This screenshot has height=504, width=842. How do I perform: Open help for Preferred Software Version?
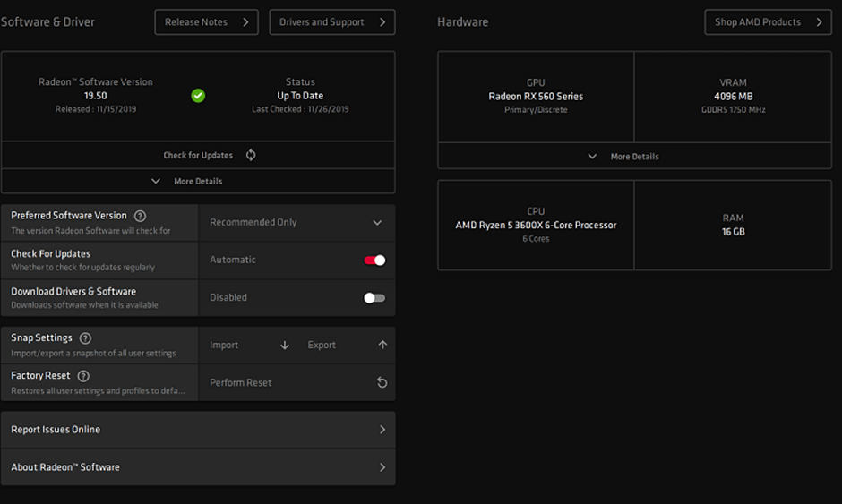140,216
